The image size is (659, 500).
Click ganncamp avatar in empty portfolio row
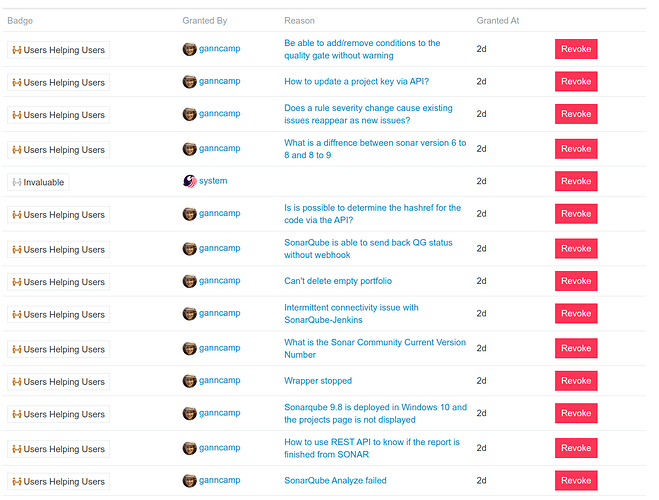pyautogui.click(x=190, y=281)
